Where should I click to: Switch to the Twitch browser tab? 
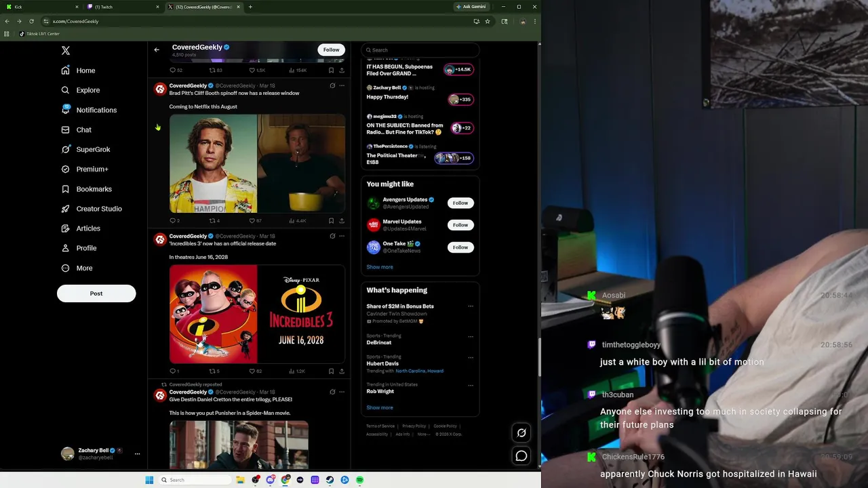(x=122, y=7)
